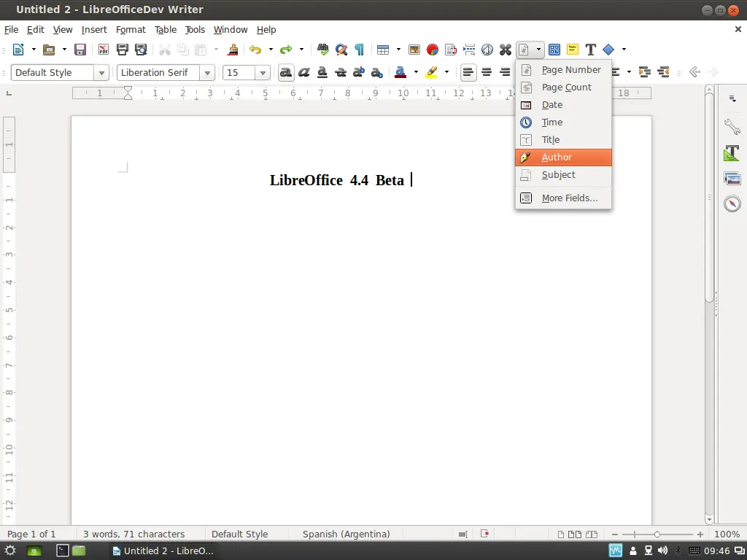Screen dimensions: 747x560
Task: Apply the yellow highlighting color
Action: pos(432,72)
